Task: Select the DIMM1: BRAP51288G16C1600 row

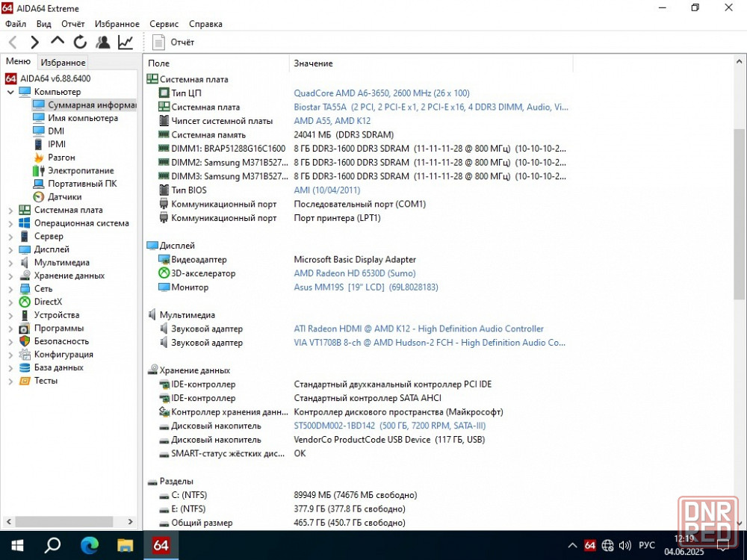Action: click(362, 149)
